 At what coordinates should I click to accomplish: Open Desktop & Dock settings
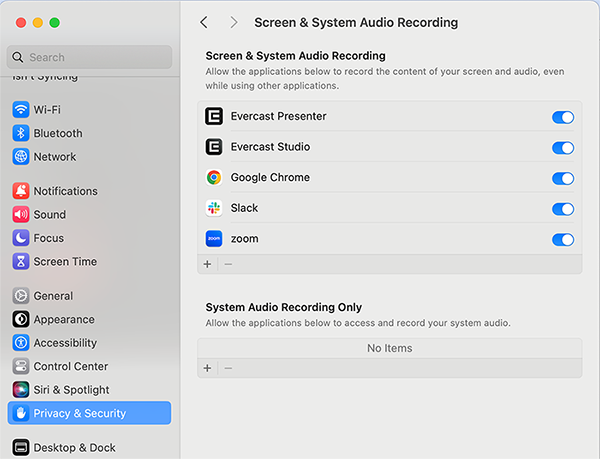(89, 448)
